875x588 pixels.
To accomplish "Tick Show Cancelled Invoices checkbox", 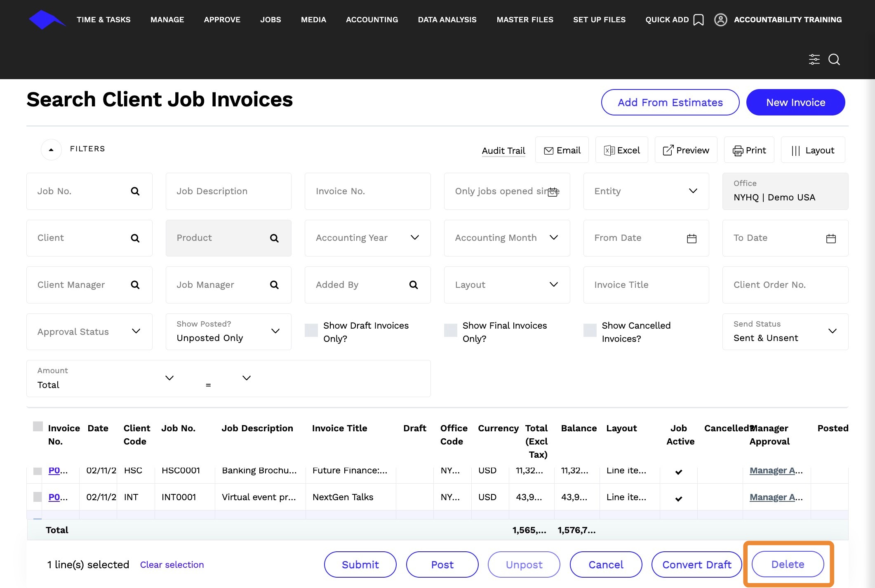I will click(590, 330).
